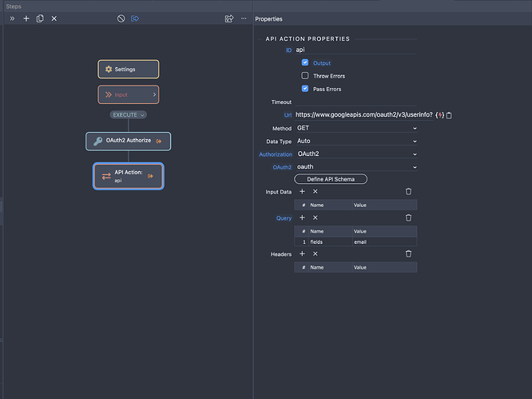This screenshot has width=532, height=399.
Task: Expand the Input node arrow
Action: 154,94
